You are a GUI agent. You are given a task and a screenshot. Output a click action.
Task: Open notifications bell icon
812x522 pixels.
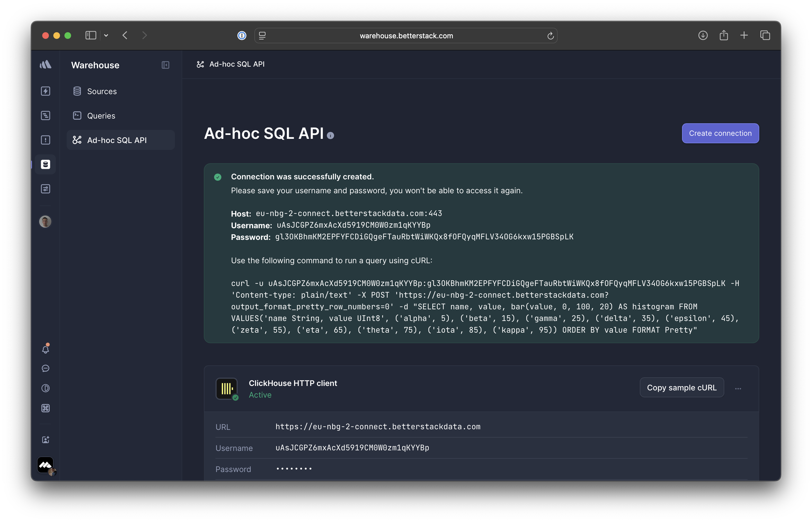46,349
